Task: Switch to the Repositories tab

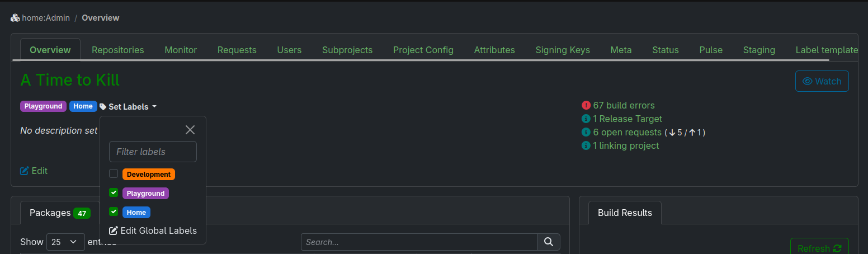Action: coord(117,50)
